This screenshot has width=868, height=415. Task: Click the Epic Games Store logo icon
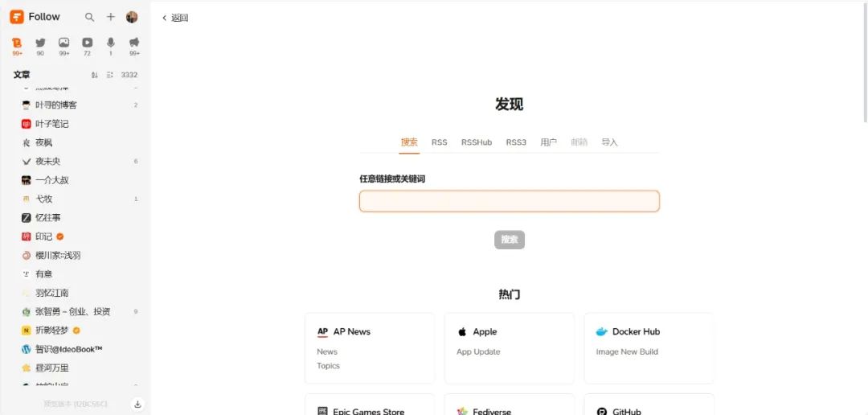[323, 412]
